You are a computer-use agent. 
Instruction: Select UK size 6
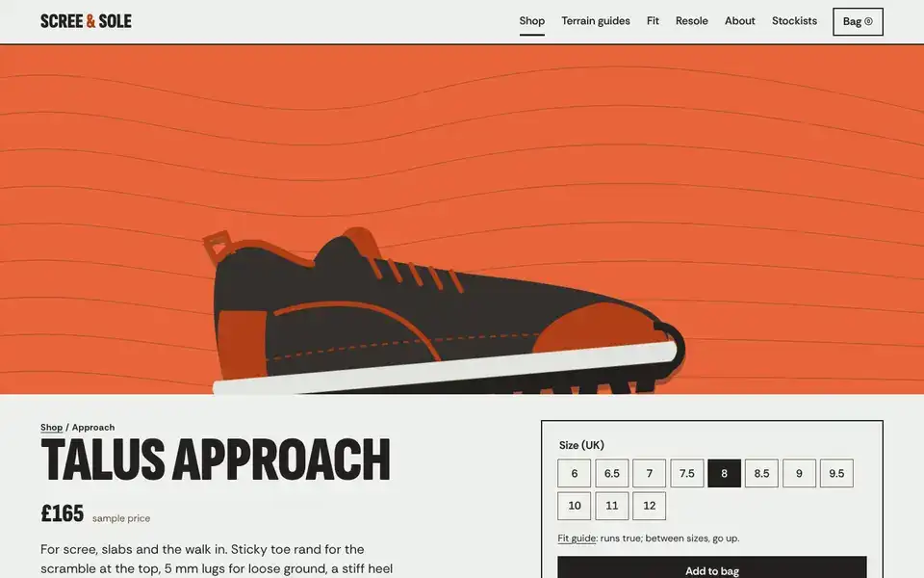(x=574, y=473)
